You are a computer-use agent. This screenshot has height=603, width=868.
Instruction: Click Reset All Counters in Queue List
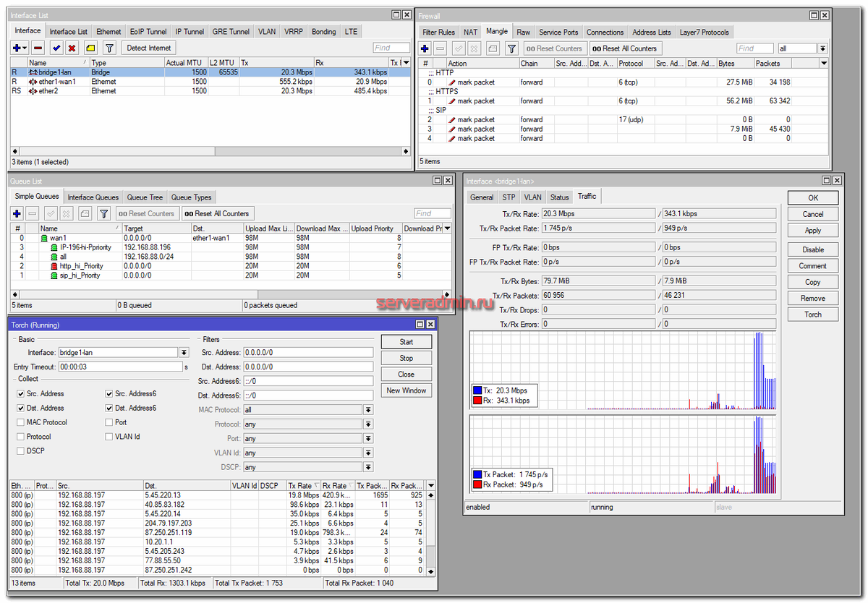[216, 213]
